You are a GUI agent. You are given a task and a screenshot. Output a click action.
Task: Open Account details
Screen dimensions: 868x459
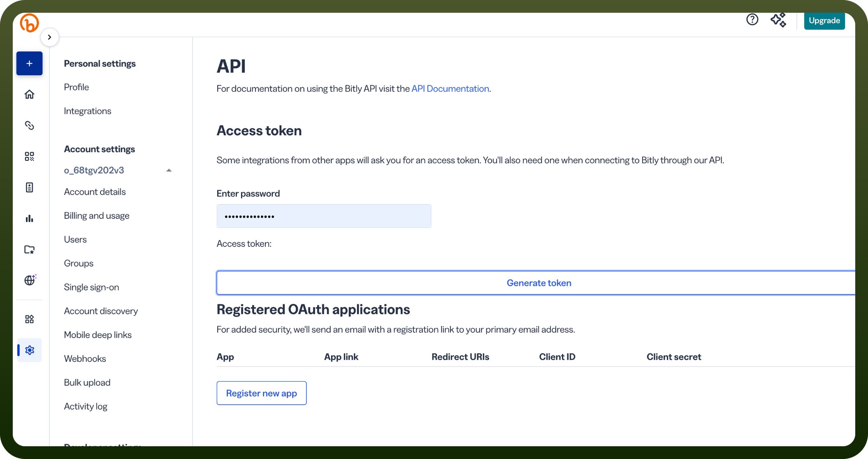95,192
